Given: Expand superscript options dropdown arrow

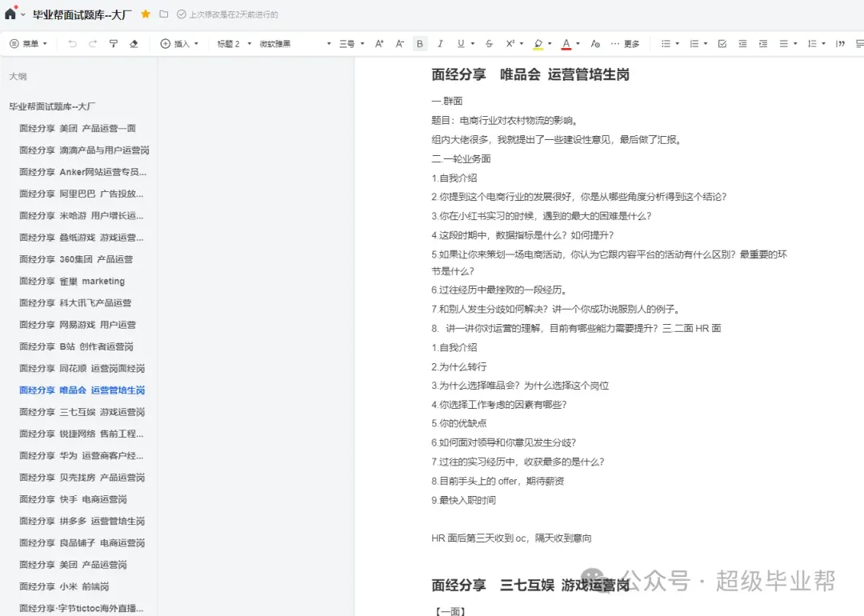Looking at the screenshot, I should [522, 43].
